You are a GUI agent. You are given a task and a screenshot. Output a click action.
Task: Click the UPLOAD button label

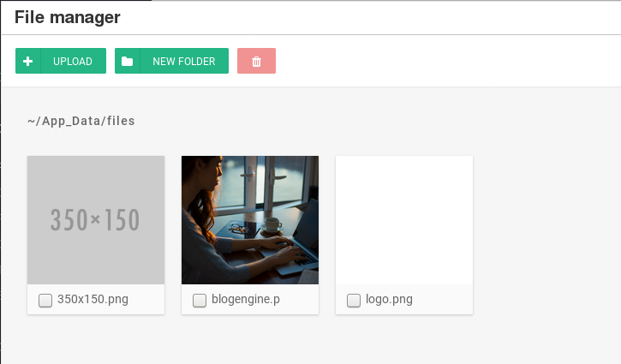[x=73, y=62]
